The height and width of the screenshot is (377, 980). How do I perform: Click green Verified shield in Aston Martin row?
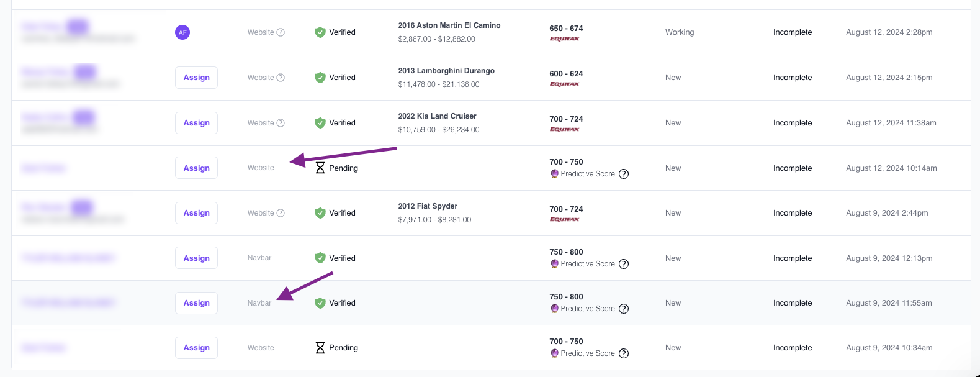320,32
